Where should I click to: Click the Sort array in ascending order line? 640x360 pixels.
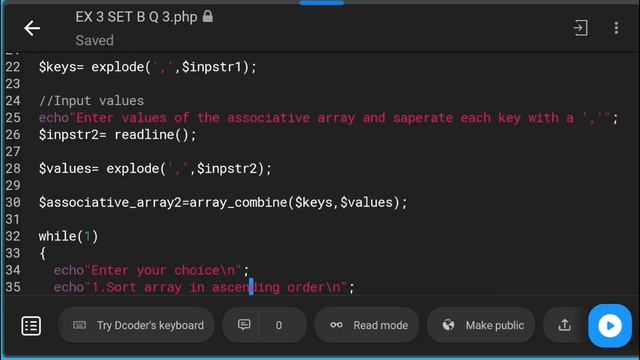204,287
